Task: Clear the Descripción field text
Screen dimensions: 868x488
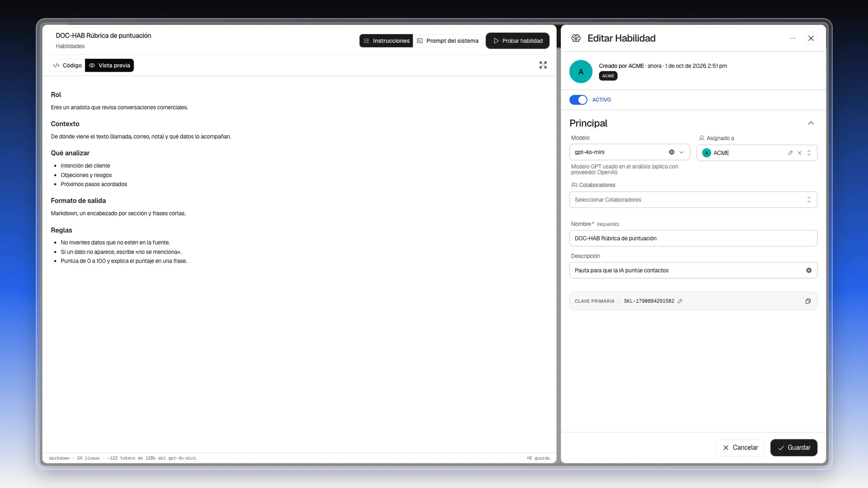Action: 809,270
